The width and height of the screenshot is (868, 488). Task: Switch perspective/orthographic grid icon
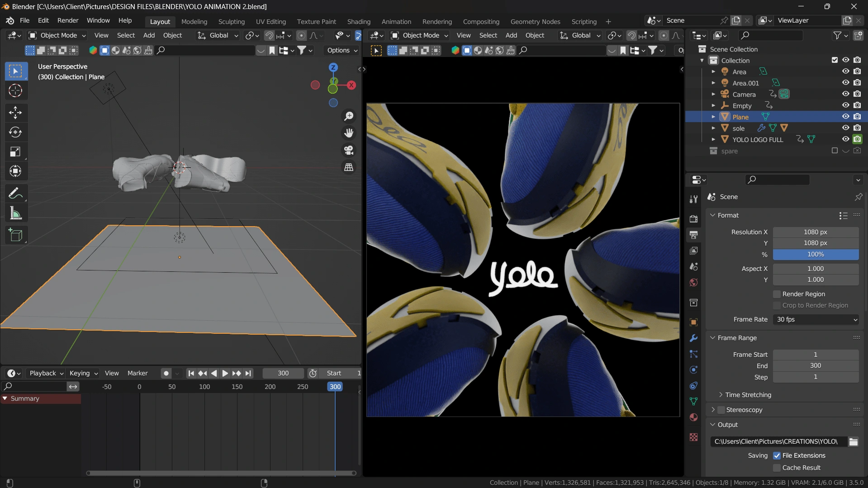coord(349,167)
